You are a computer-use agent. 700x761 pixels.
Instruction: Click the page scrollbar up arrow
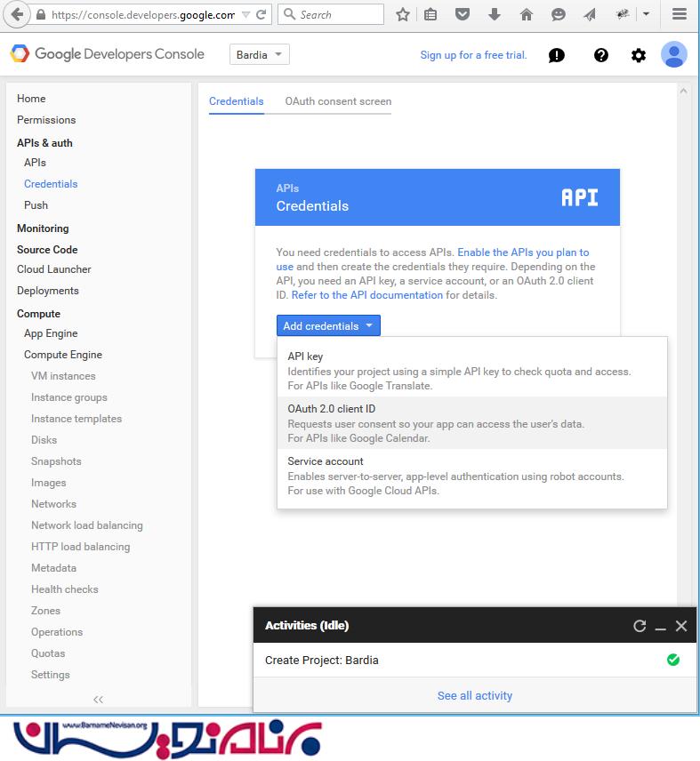(x=683, y=92)
